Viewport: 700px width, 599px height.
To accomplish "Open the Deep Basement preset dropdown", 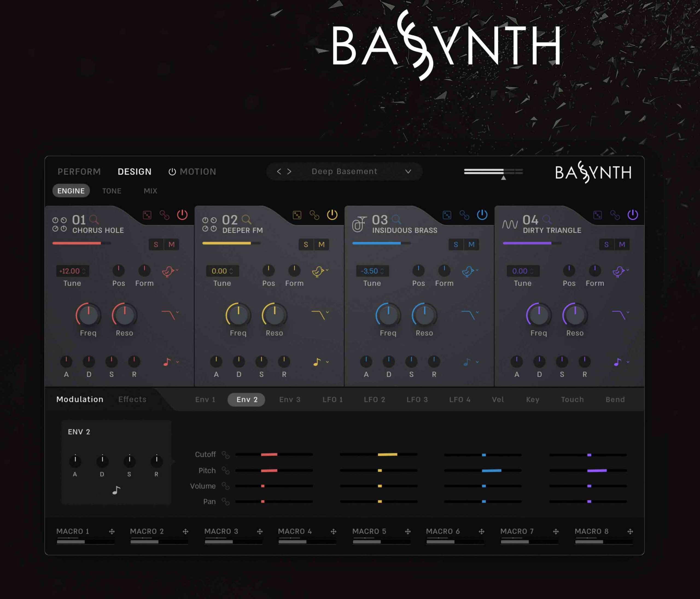I will tap(344, 171).
